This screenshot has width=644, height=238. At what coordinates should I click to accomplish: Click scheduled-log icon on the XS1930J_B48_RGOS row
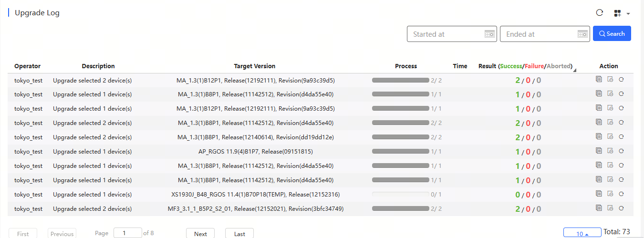point(610,195)
